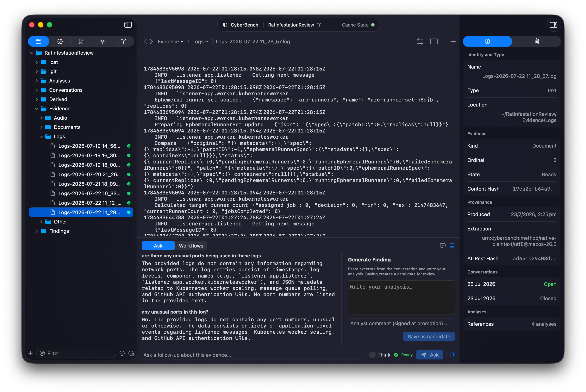This screenshot has width=586, height=392.
Task: Click Save as candidate button
Action: click(429, 336)
